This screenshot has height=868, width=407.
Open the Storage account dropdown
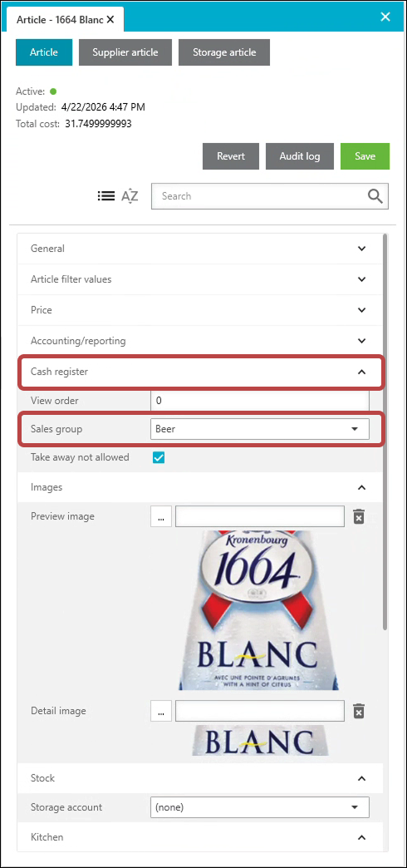coord(259,807)
